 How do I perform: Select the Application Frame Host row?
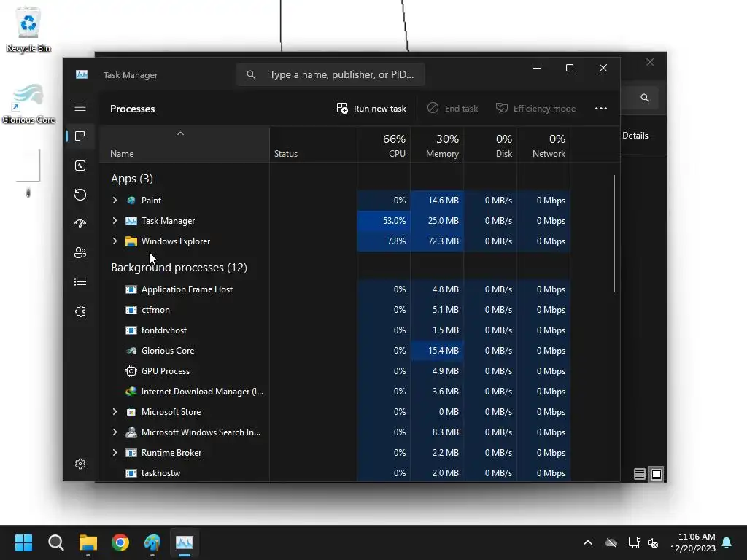(335, 289)
